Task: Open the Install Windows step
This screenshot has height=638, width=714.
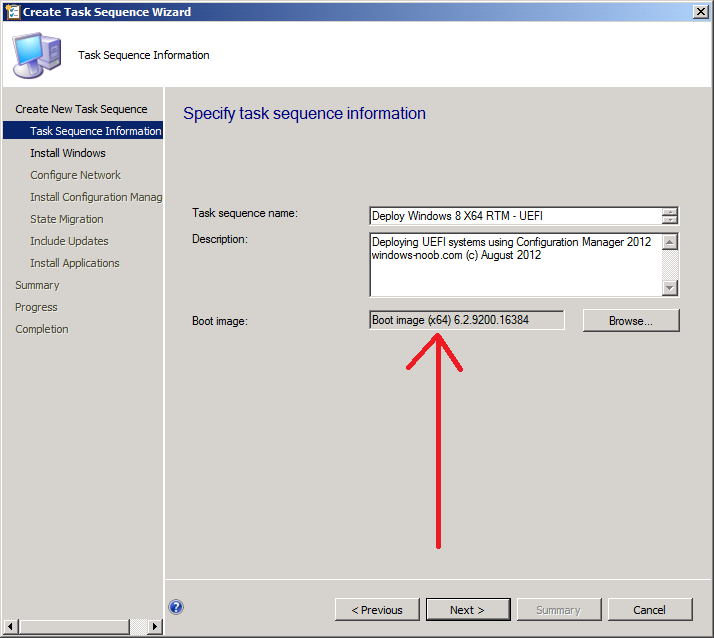Action: [x=68, y=153]
